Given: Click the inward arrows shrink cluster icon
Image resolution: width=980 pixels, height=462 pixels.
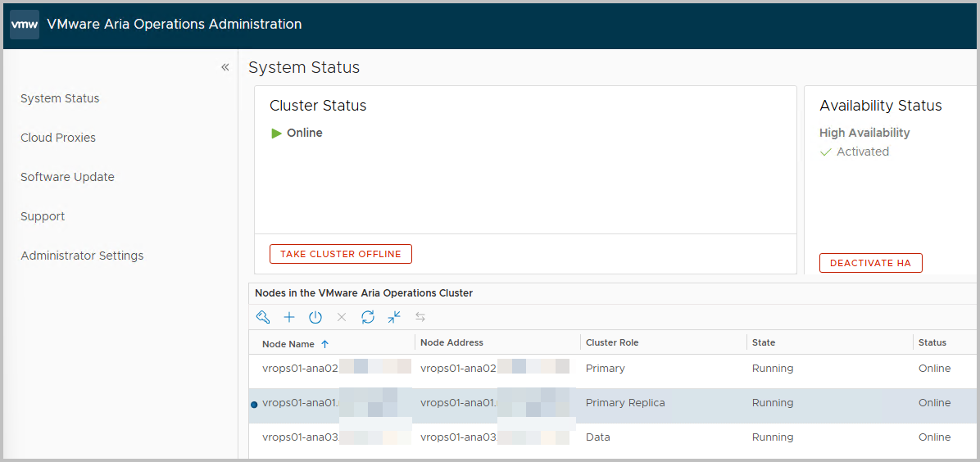Looking at the screenshot, I should (x=394, y=318).
